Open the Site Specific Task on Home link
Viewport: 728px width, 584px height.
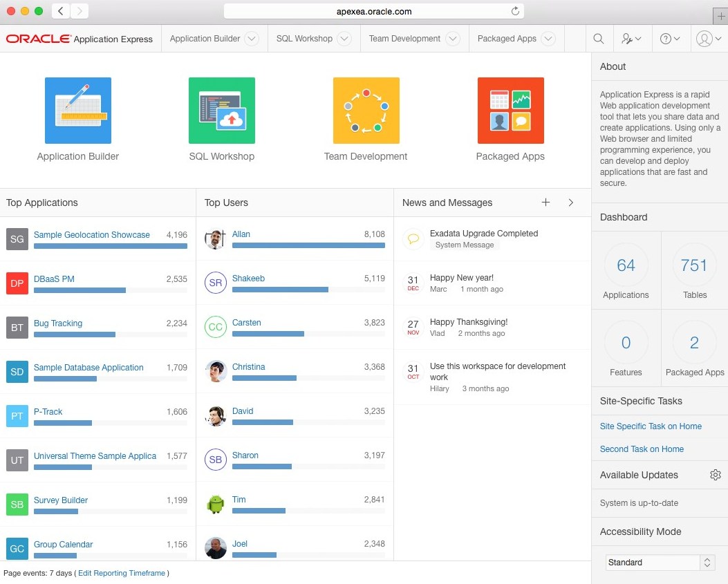(651, 426)
